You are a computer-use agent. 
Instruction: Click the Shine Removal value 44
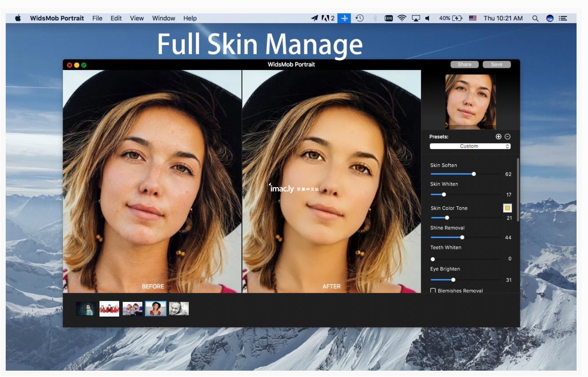click(508, 238)
